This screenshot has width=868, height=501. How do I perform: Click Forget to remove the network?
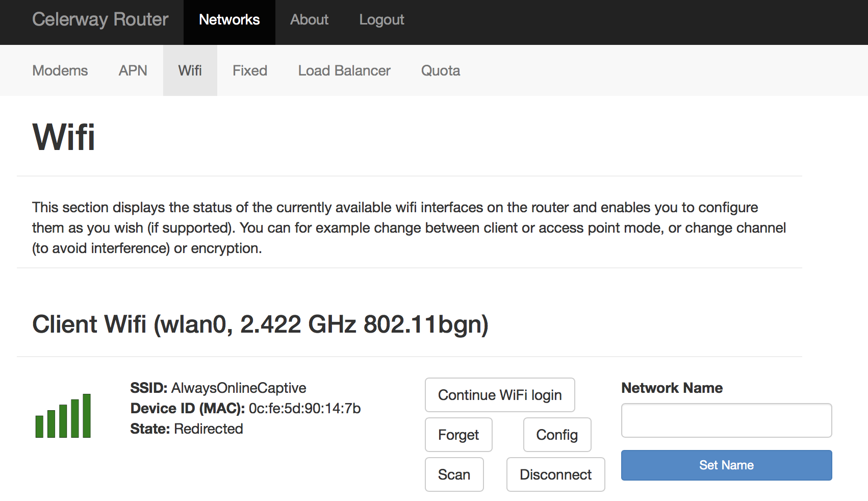458,435
